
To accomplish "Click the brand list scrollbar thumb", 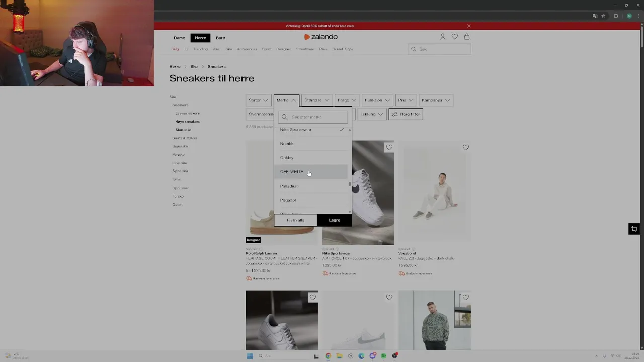I will coord(350,184).
